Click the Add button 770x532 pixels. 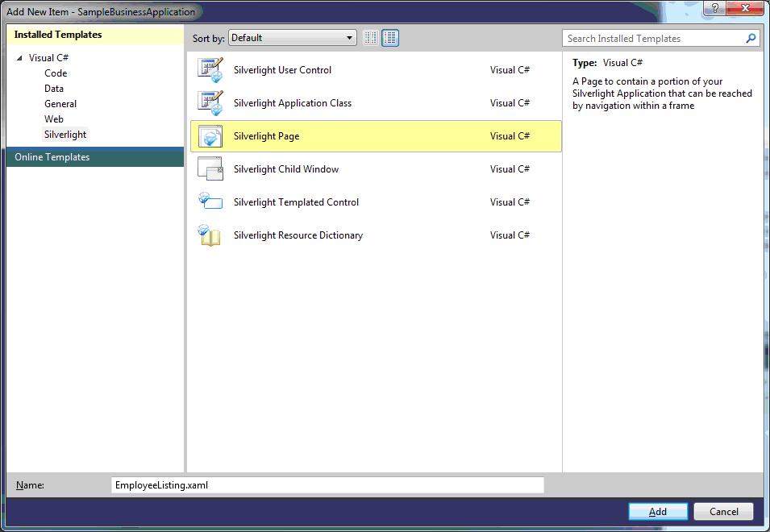(x=658, y=512)
